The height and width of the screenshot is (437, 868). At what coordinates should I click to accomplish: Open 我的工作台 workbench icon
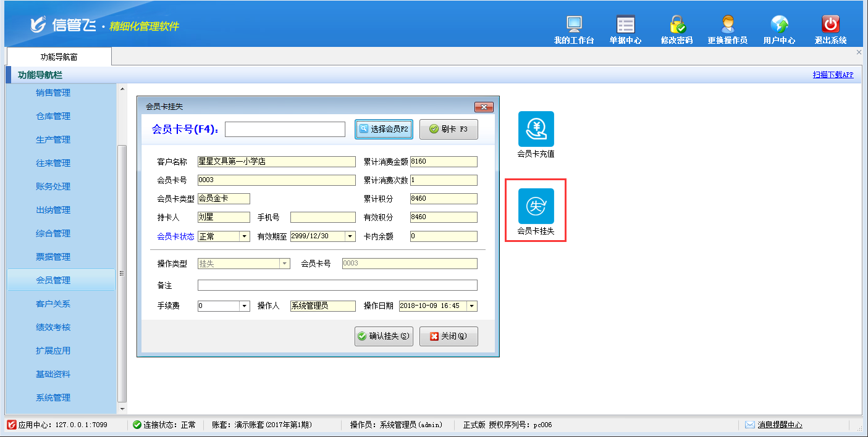[x=574, y=25]
